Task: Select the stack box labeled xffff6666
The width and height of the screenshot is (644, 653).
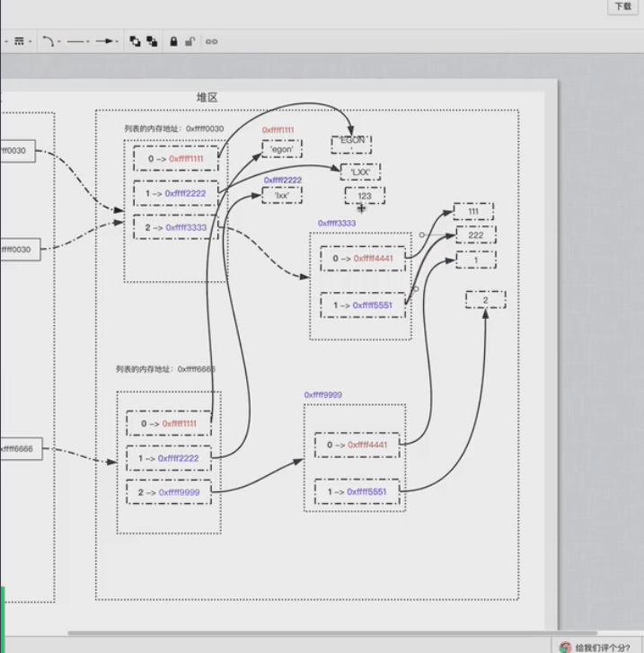Action: coord(22,448)
